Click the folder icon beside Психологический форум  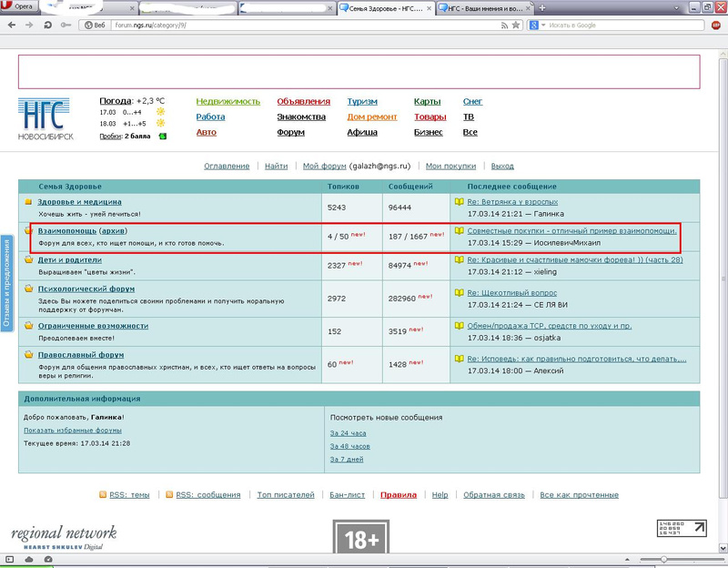coord(28,289)
